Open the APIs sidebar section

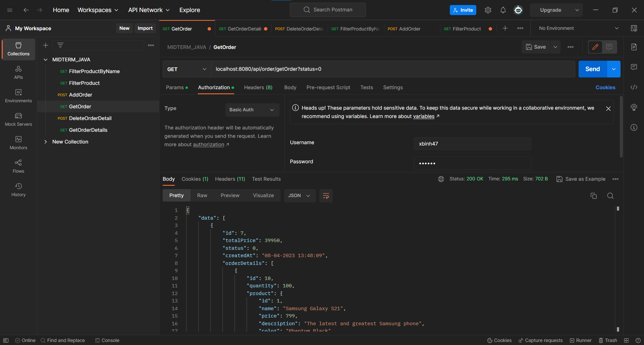coord(18,73)
